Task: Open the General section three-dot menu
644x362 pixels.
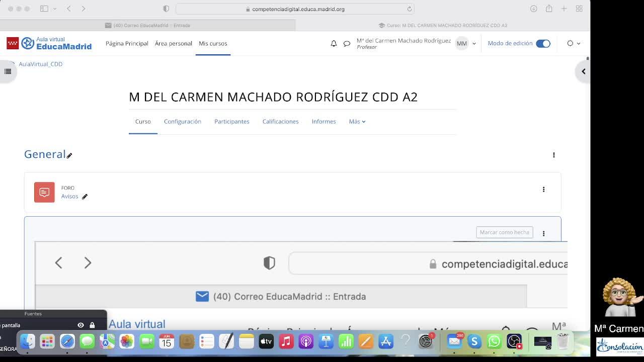Action: pyautogui.click(x=553, y=155)
